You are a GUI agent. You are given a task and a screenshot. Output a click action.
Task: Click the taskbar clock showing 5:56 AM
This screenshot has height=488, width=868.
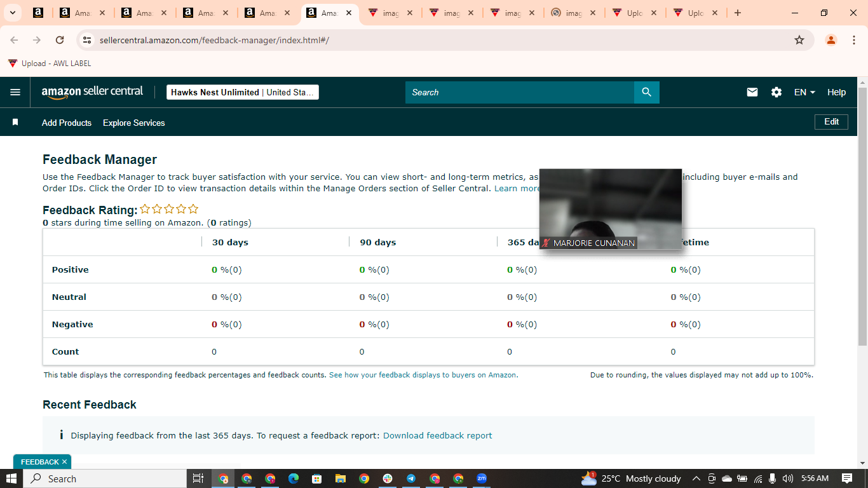coord(815,478)
